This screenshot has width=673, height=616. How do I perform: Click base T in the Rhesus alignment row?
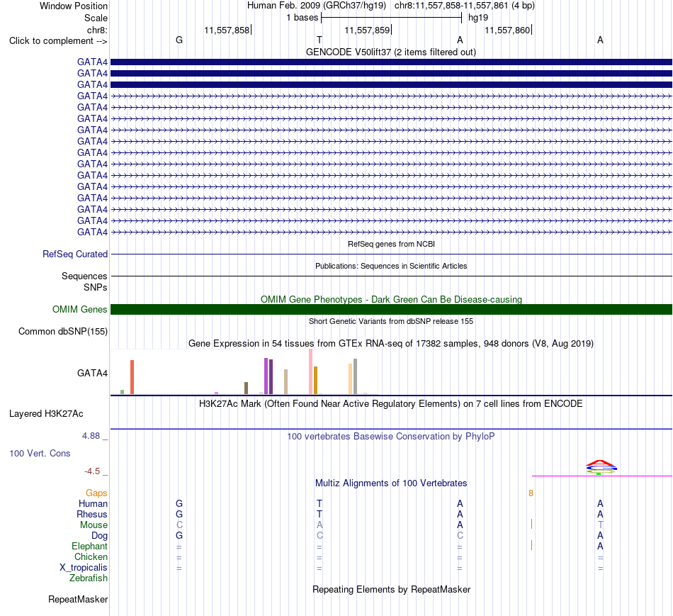(x=319, y=514)
